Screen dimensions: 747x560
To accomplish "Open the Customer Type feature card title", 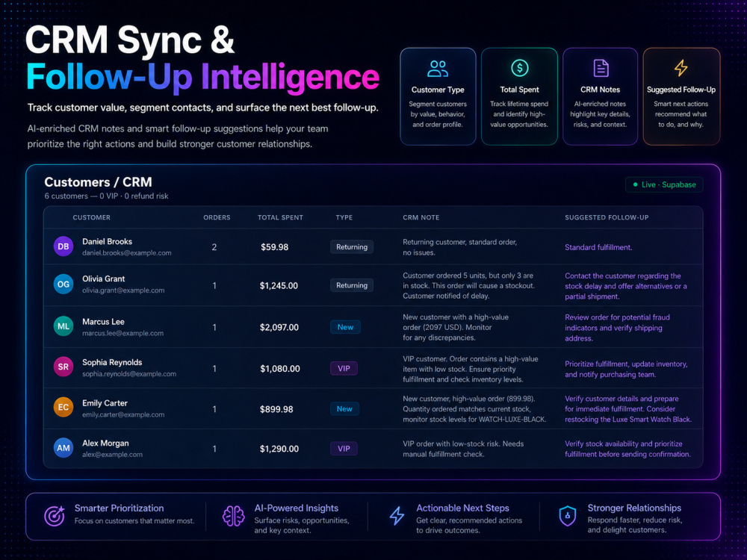I will 438,90.
